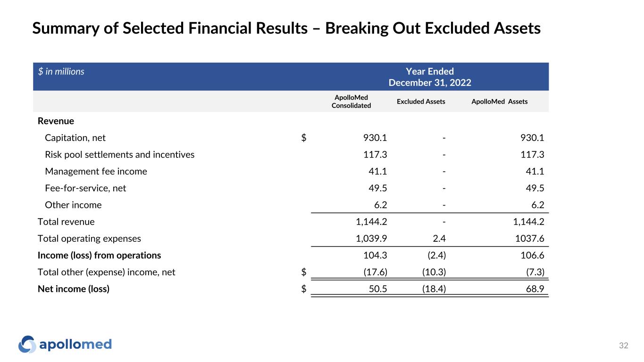Viewport: 644px width, 362px height.
Task: Click the Management fee income row label
Action: (x=96, y=172)
